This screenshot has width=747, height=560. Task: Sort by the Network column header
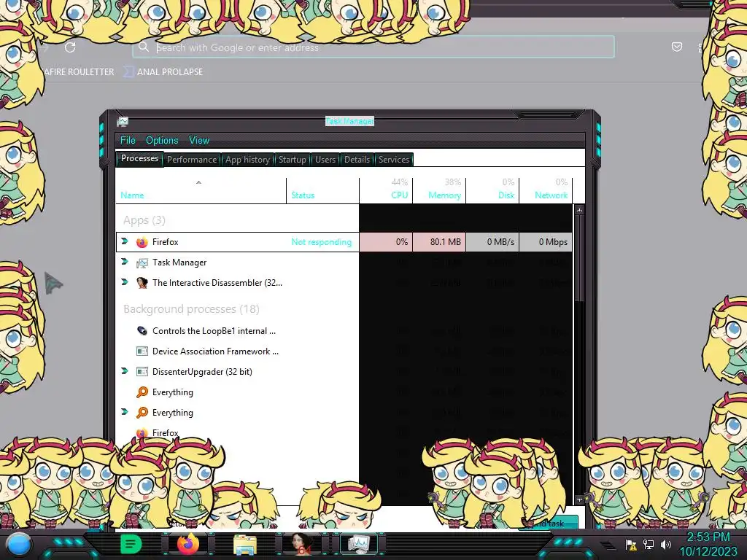point(546,191)
